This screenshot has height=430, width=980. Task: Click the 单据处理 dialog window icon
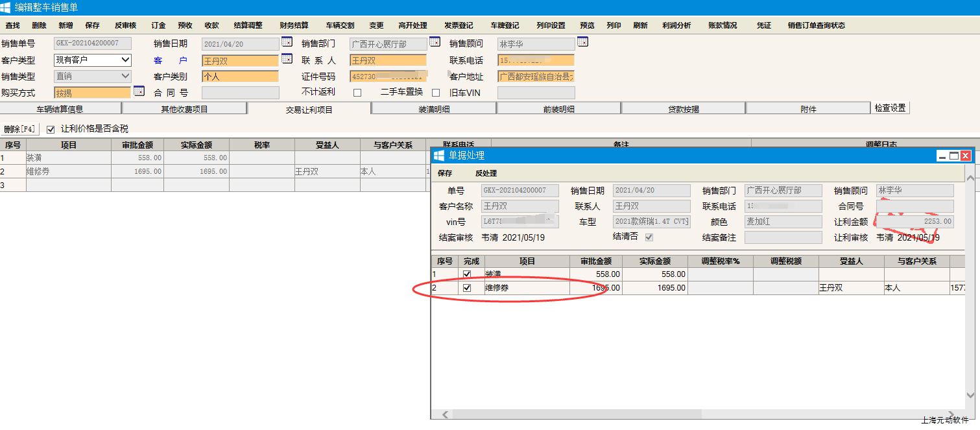[x=439, y=156]
